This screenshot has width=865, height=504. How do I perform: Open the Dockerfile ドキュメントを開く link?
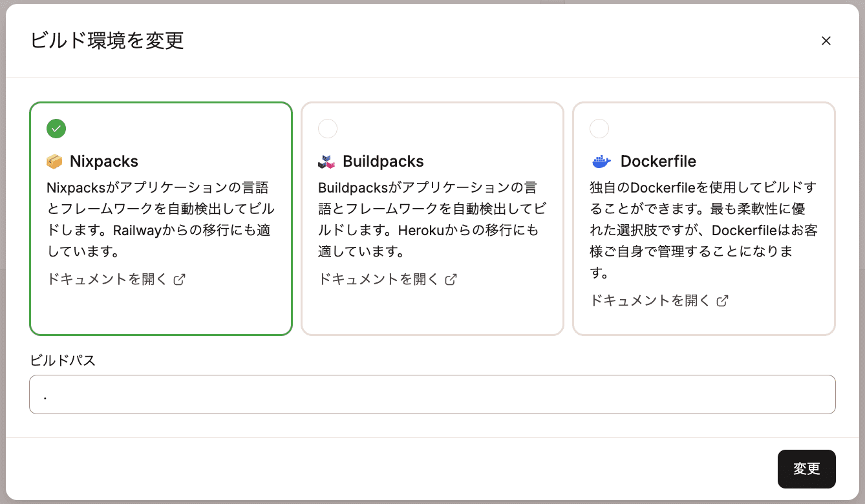click(x=650, y=301)
